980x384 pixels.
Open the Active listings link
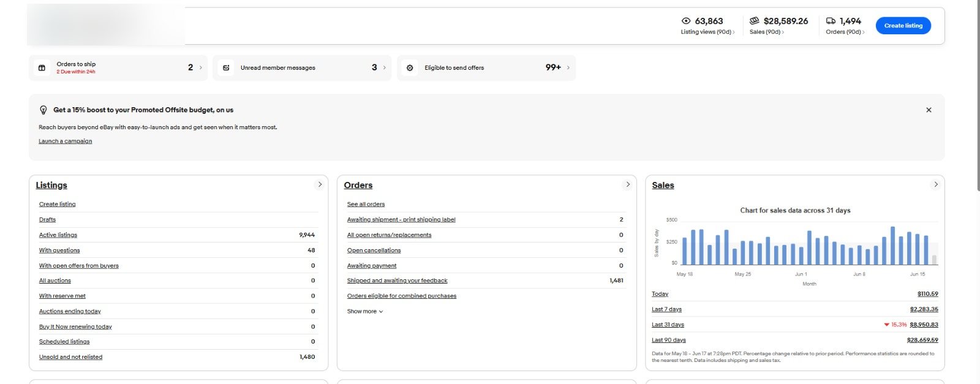[58, 235]
